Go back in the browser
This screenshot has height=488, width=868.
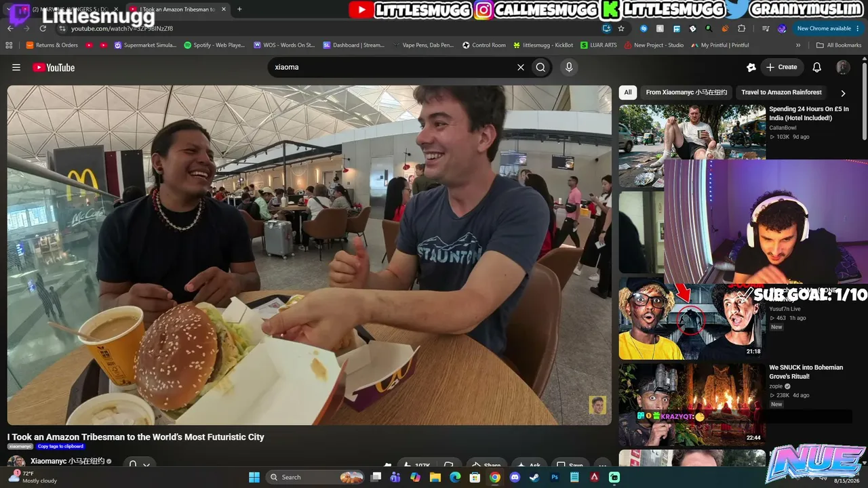(10, 28)
